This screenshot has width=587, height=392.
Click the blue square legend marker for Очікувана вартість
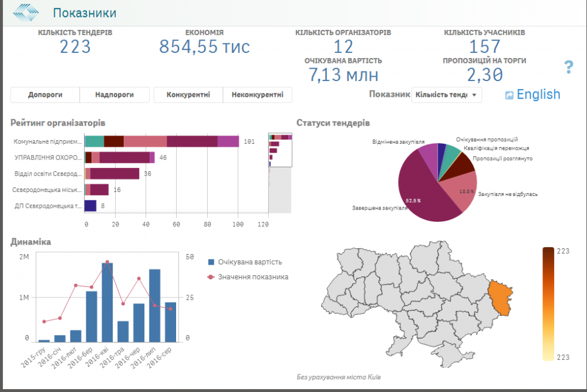point(211,262)
